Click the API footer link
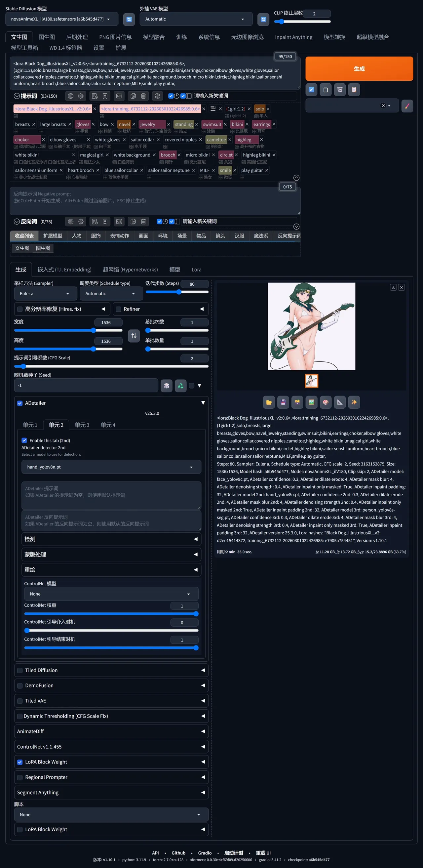This screenshot has height=868, width=423. pos(155,853)
